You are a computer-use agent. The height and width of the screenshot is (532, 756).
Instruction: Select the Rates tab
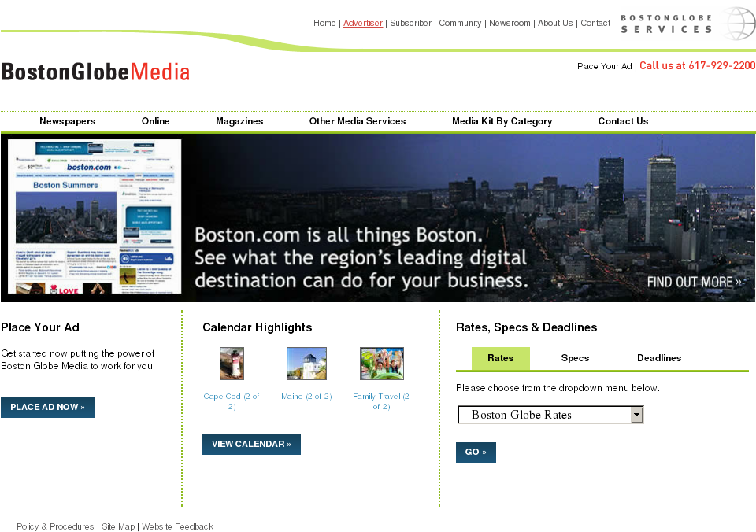coord(500,358)
